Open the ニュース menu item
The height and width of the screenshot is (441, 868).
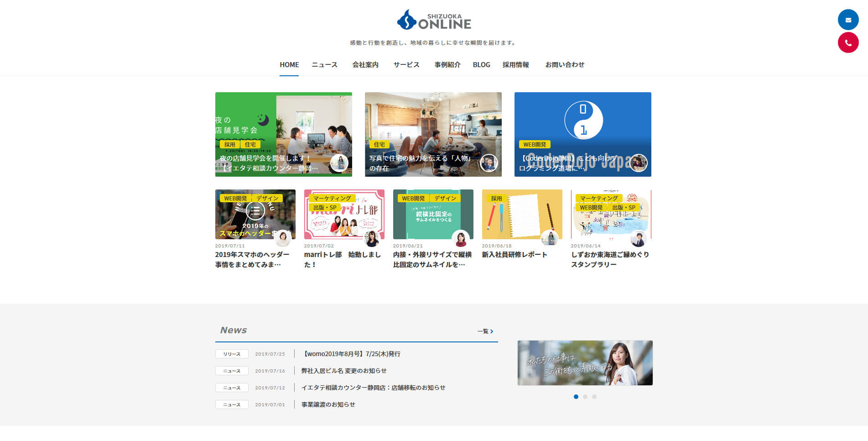pyautogui.click(x=325, y=65)
